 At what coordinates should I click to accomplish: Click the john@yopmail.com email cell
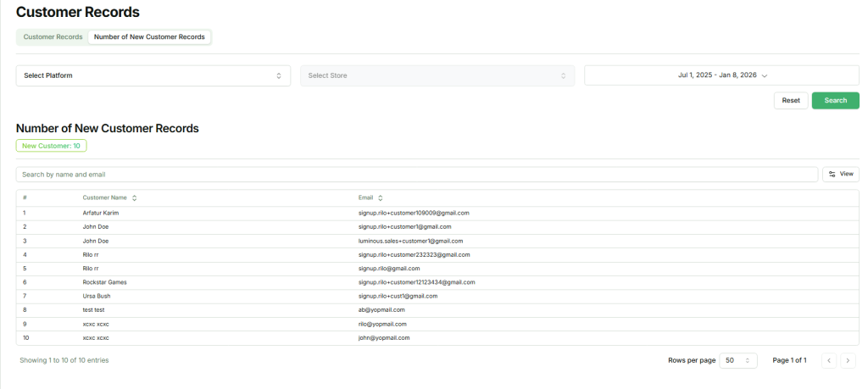tap(384, 337)
